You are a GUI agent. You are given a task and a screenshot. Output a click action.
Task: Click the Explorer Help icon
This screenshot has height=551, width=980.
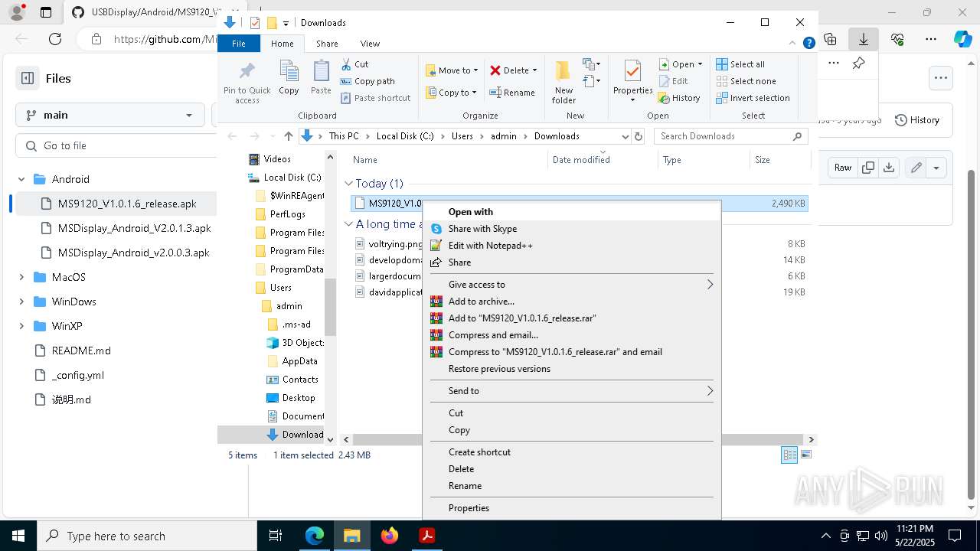(808, 44)
